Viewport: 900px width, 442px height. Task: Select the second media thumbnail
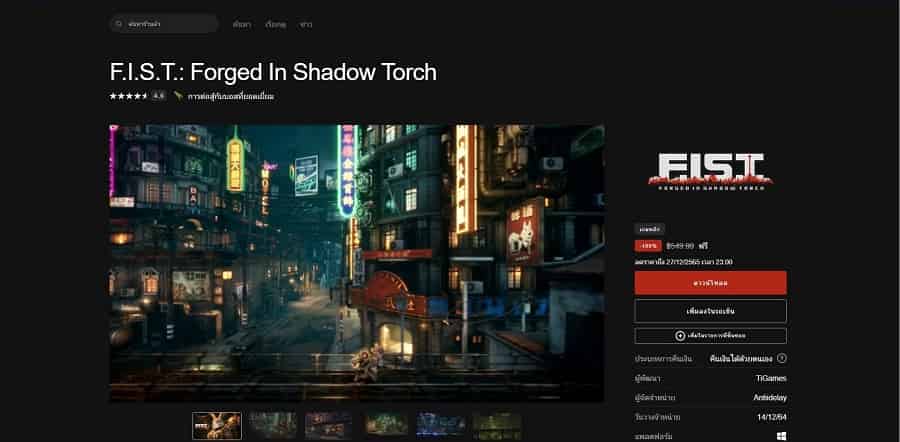[x=273, y=425]
